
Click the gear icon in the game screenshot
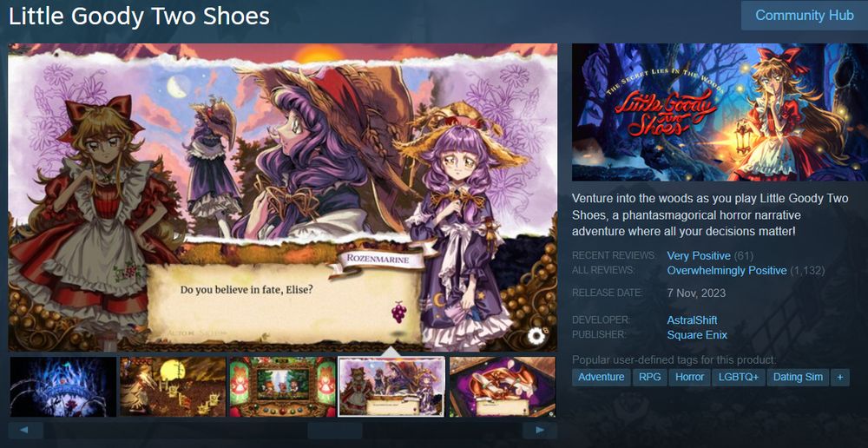click(536, 336)
